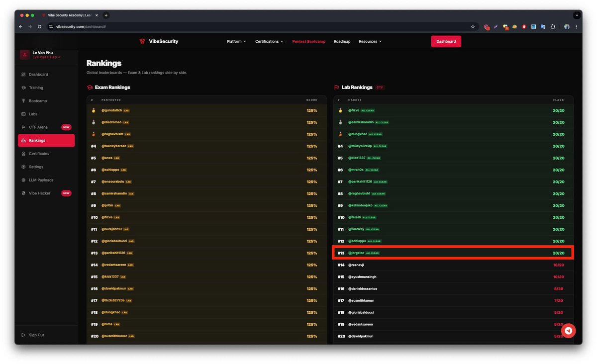Click @enzocrabolu in Exam Rankings
597x364 pixels.
pyautogui.click(x=113, y=182)
